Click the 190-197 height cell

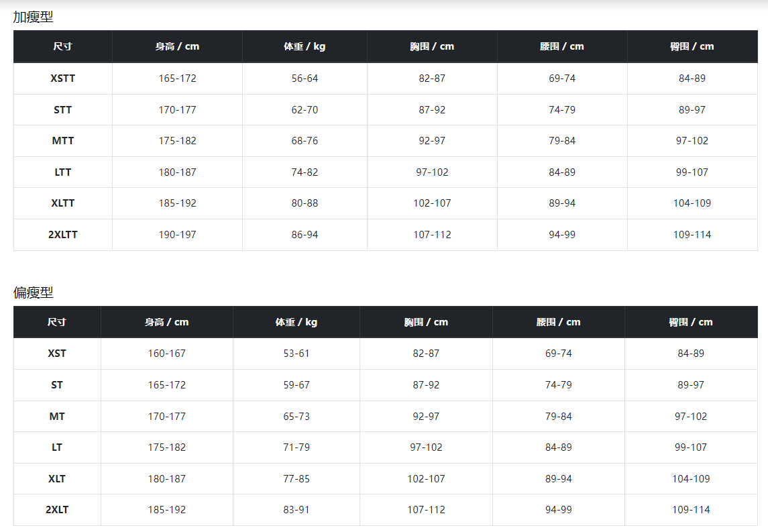(x=177, y=235)
